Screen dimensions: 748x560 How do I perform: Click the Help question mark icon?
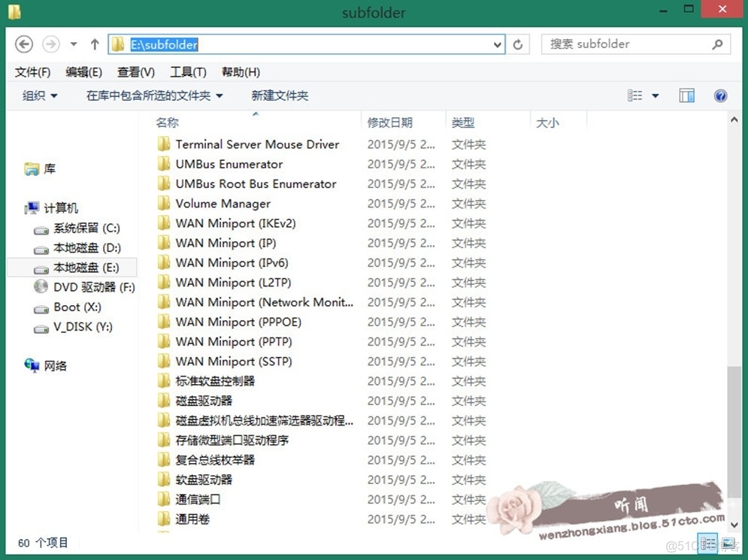719,95
